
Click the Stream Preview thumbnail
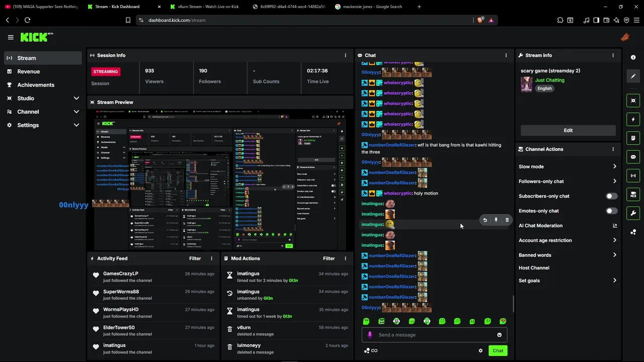[221, 179]
